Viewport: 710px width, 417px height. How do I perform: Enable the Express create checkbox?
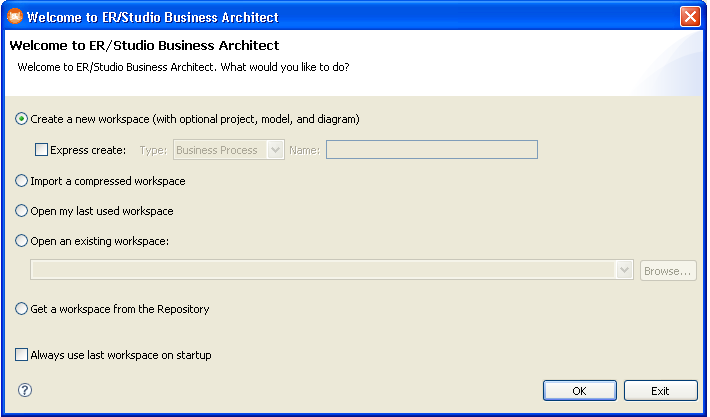pos(41,150)
